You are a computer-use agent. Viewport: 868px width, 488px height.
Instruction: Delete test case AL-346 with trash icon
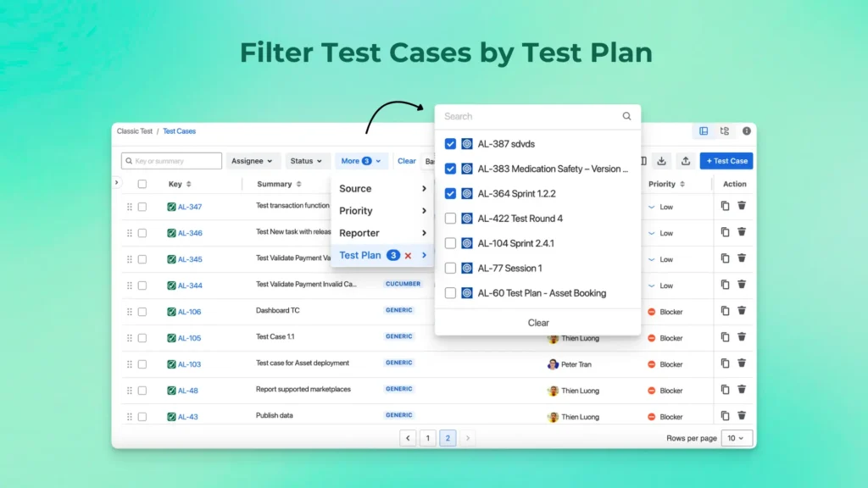[x=742, y=232]
